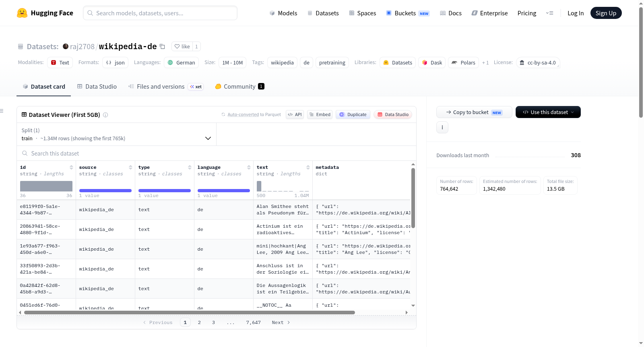Open the Docs page
Screen dimensions: 644x347
[x=451, y=13]
